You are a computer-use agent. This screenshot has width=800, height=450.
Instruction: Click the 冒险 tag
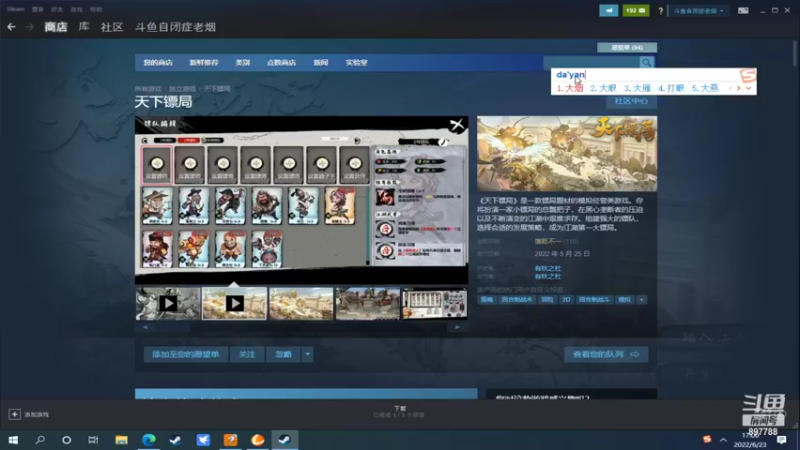click(x=547, y=299)
